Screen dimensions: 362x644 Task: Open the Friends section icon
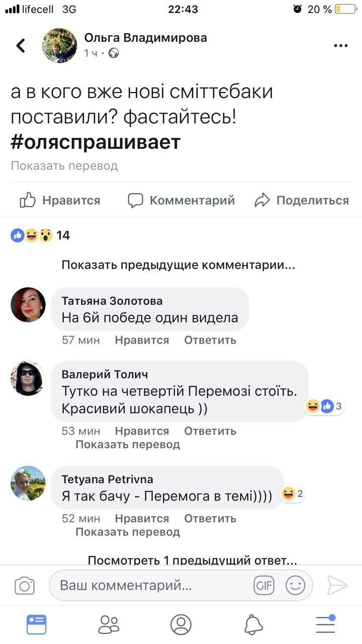tap(108, 624)
